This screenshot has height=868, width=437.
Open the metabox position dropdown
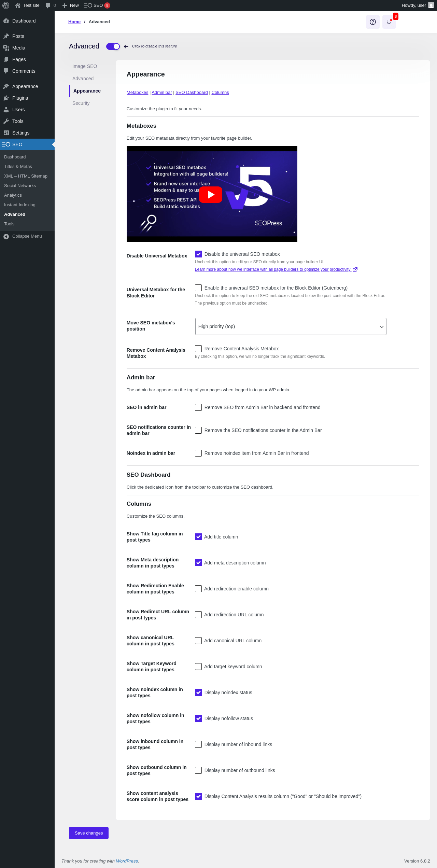click(x=291, y=326)
